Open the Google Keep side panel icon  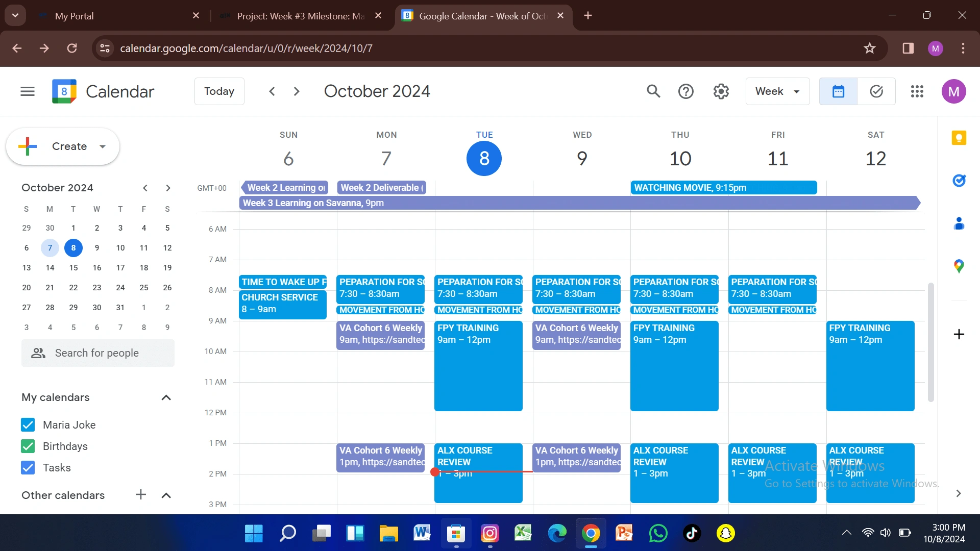coord(959,138)
